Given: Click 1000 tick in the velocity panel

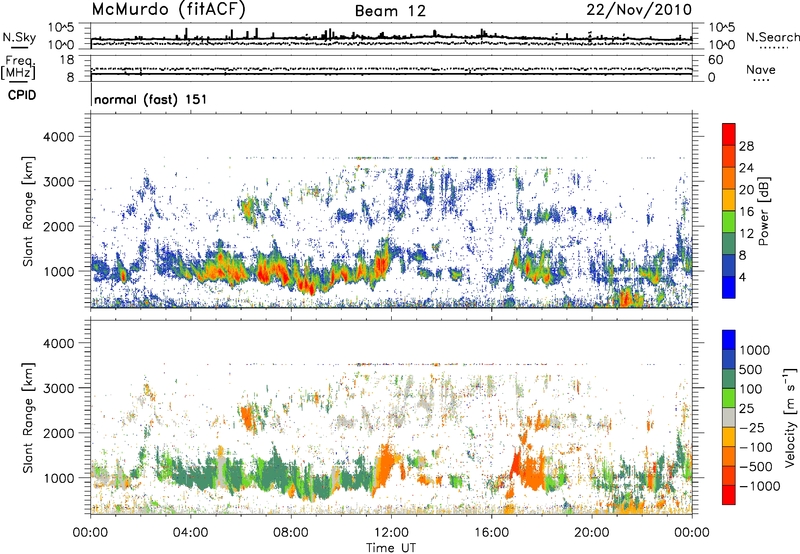Looking at the screenshot, I should [58, 478].
